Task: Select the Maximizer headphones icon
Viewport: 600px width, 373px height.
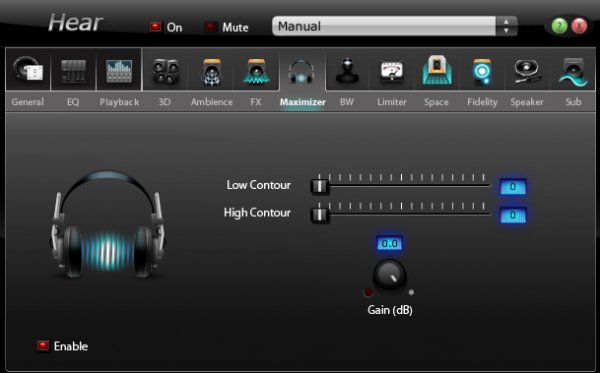Action: pyautogui.click(x=302, y=72)
